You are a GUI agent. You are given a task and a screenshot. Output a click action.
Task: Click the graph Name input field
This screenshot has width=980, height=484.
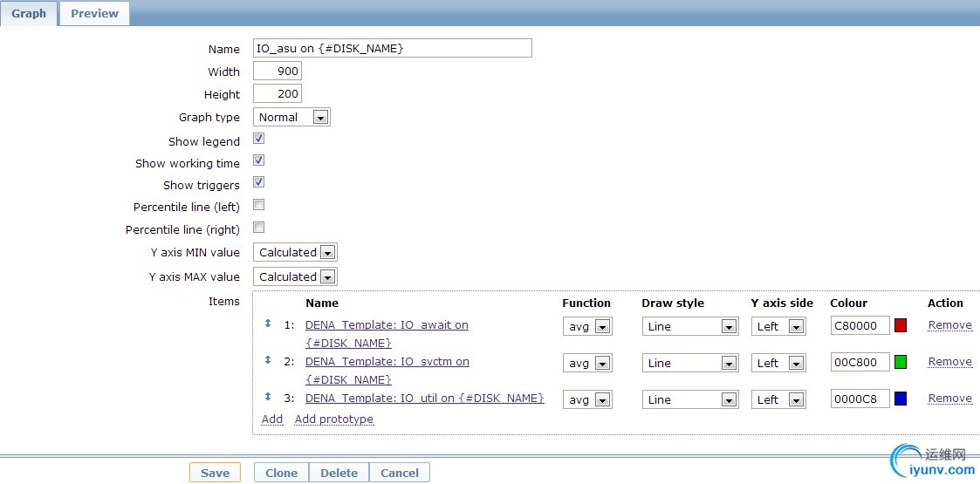[393, 48]
